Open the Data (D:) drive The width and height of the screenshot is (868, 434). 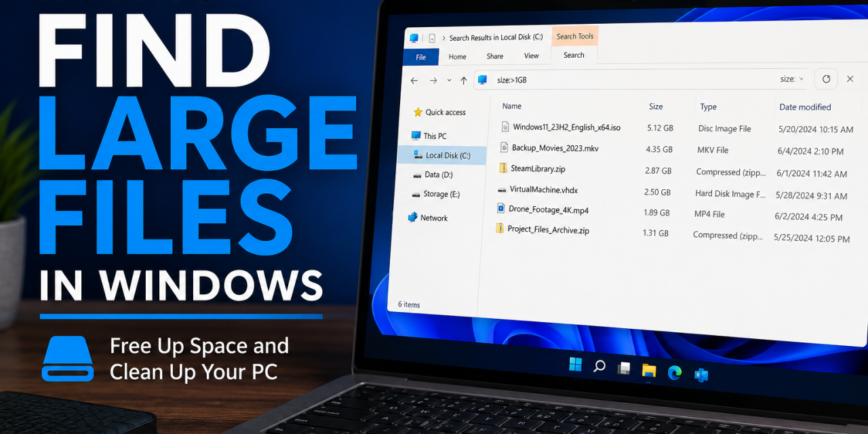pyautogui.click(x=433, y=175)
